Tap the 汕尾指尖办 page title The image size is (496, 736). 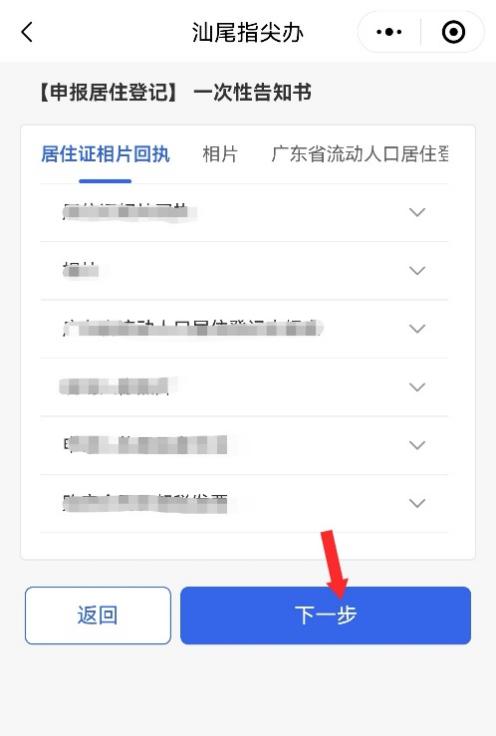[247, 32]
